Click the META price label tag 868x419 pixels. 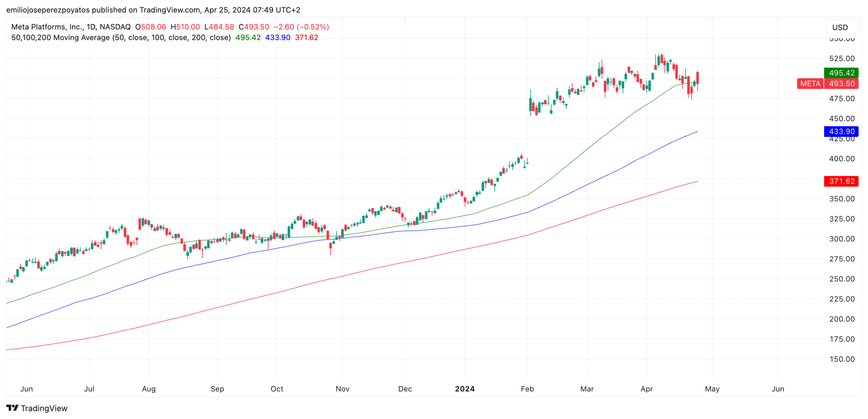[x=810, y=83]
